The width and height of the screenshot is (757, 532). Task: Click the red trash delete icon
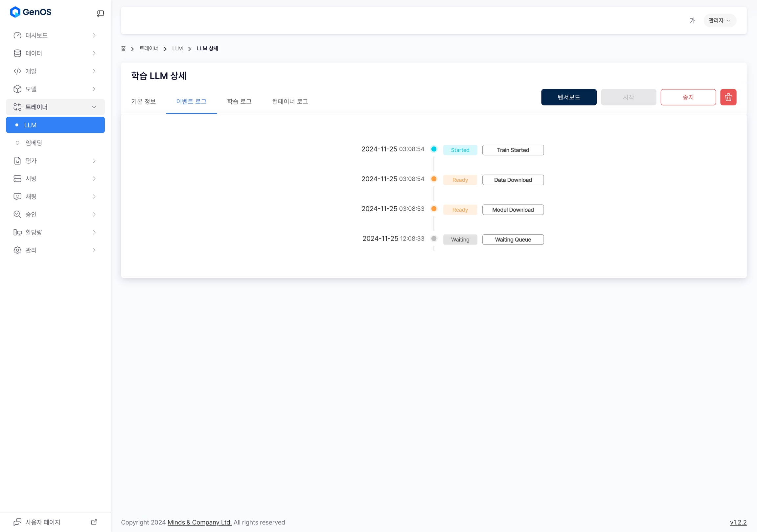tap(728, 97)
